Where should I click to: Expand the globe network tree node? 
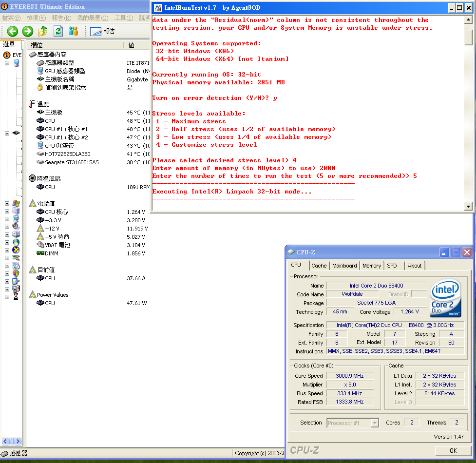pyautogui.click(x=7, y=242)
